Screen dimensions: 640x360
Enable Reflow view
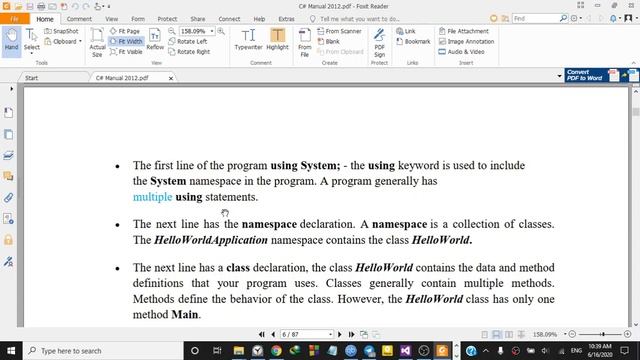pos(155,40)
